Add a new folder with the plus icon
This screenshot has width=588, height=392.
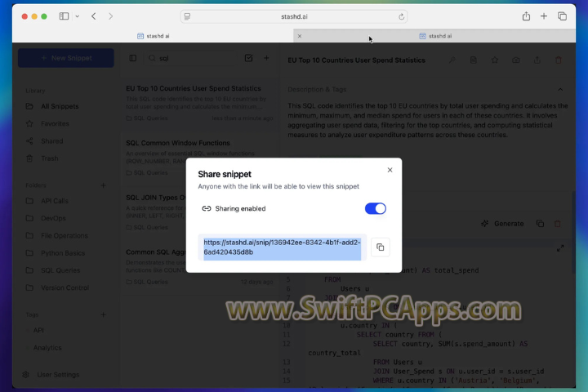103,185
